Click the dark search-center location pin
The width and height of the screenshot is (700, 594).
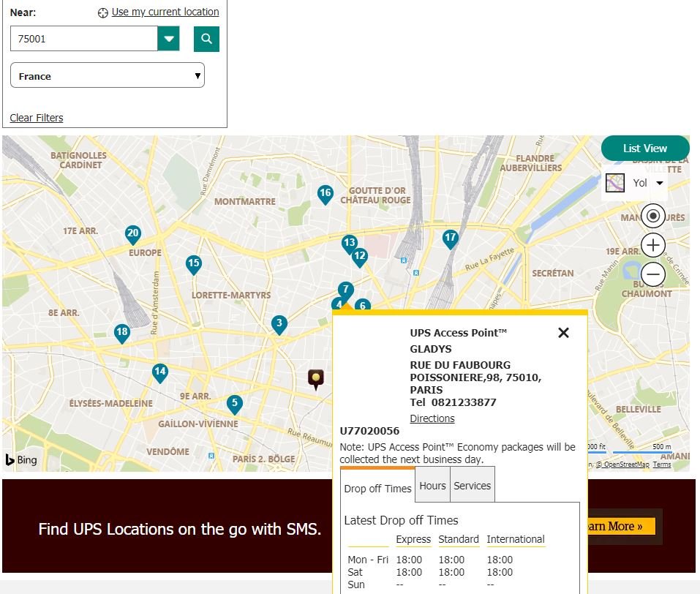click(x=316, y=379)
